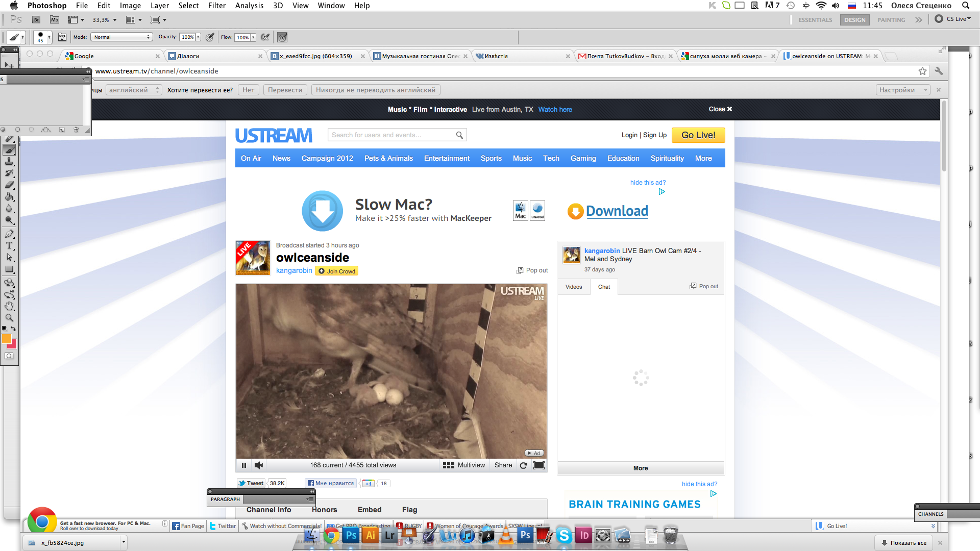This screenshot has height=551, width=980.
Task: Click the search magnifier icon on Ustream
Action: click(x=459, y=135)
